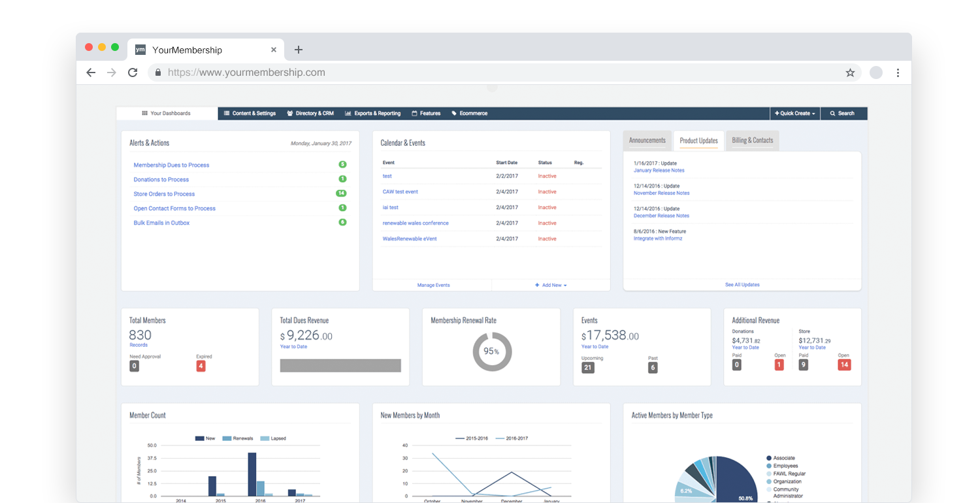Click the Search button in navbar
Viewport: 980px width, 503px height.
pos(843,113)
